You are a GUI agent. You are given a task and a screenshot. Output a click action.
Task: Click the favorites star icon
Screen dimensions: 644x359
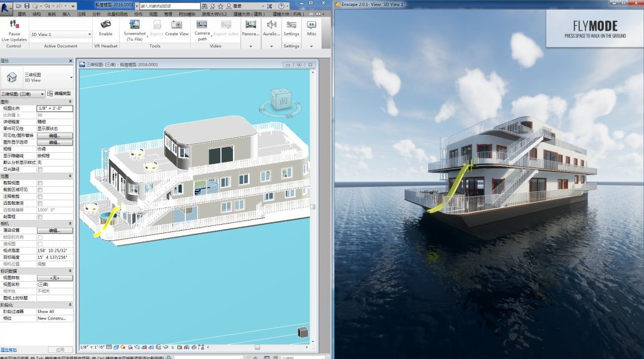click(220, 6)
